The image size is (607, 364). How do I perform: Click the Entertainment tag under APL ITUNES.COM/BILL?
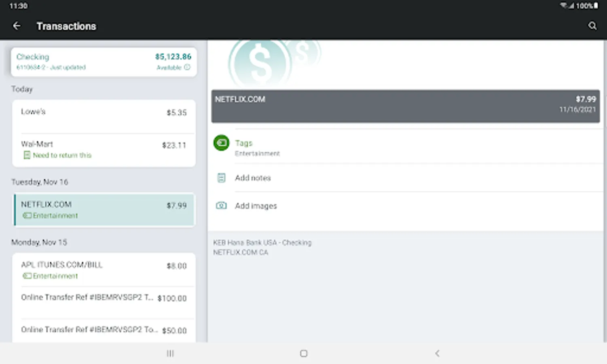(55, 276)
